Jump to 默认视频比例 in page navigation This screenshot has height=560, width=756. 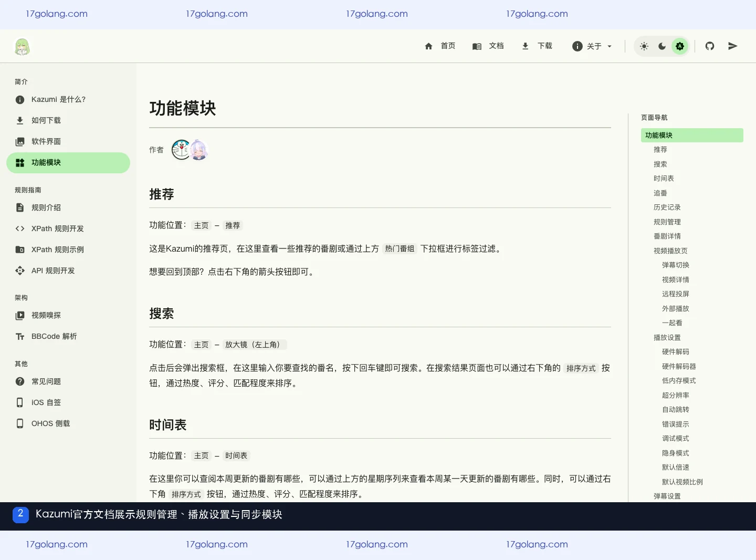coord(682,482)
